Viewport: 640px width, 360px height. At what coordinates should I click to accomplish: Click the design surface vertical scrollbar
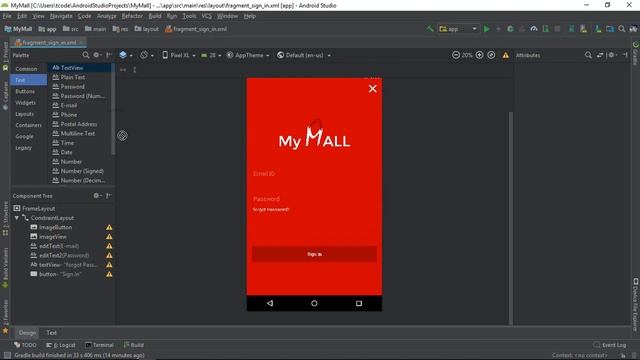tap(510, 218)
